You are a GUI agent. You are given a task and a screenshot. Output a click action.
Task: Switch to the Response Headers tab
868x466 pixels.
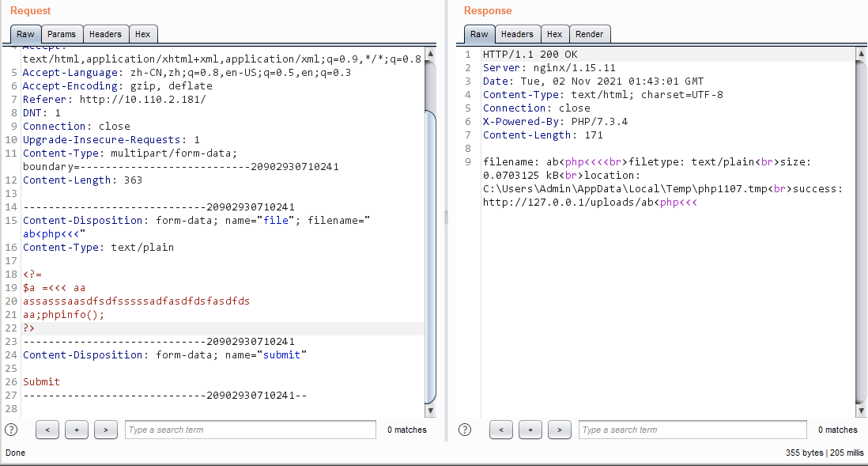point(517,34)
